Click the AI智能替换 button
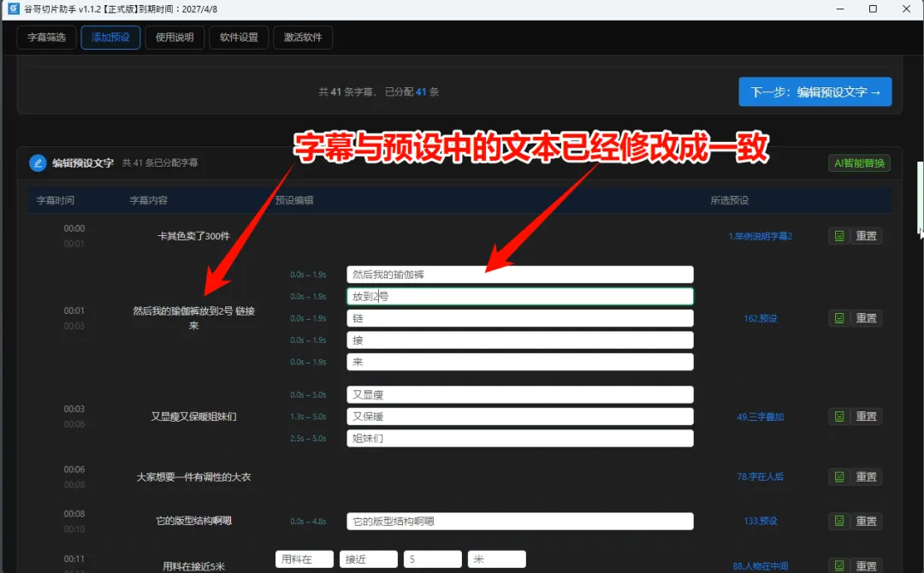 click(x=859, y=163)
